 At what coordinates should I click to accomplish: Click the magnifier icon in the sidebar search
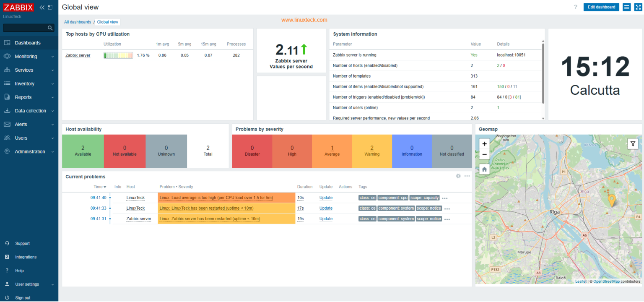click(50, 28)
